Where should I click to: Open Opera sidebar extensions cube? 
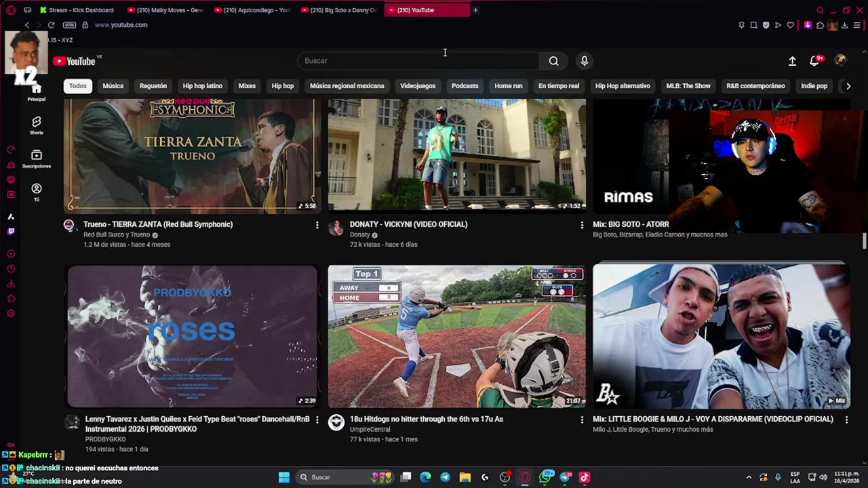[11, 299]
